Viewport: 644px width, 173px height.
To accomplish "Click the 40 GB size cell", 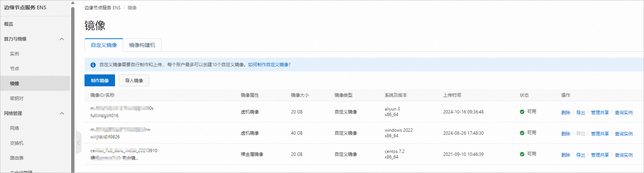I will 297,133.
